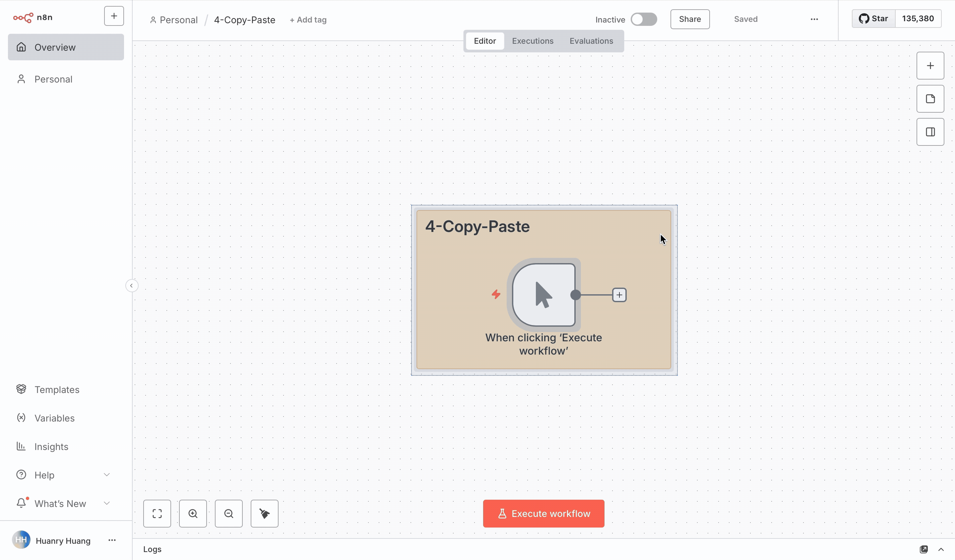The height and width of the screenshot is (560, 955).
Task: Click Execute workflow button
Action: [x=544, y=514]
